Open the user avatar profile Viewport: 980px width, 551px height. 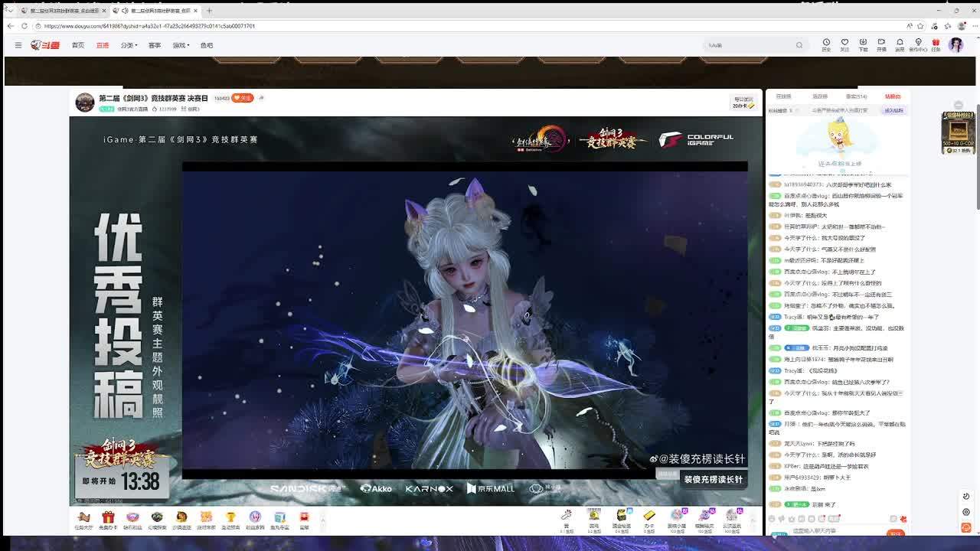coord(955,45)
